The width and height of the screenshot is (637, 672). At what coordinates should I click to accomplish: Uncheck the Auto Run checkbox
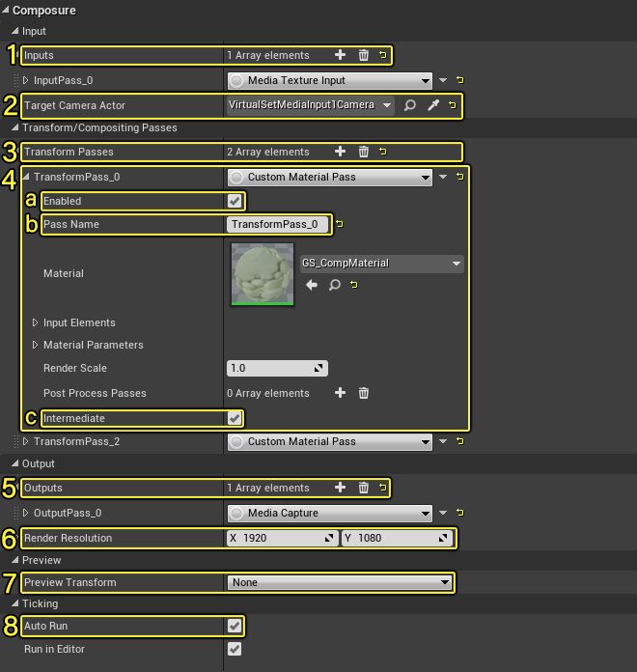click(x=234, y=626)
